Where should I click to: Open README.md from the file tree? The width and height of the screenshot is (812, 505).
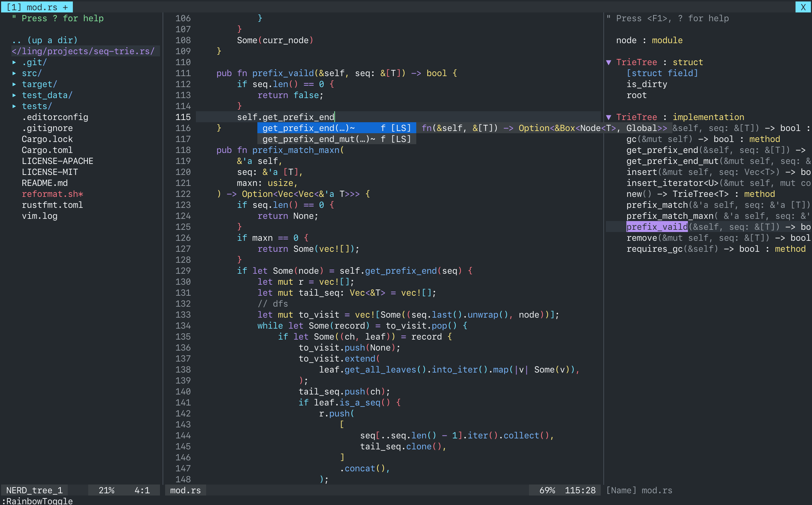tap(44, 183)
